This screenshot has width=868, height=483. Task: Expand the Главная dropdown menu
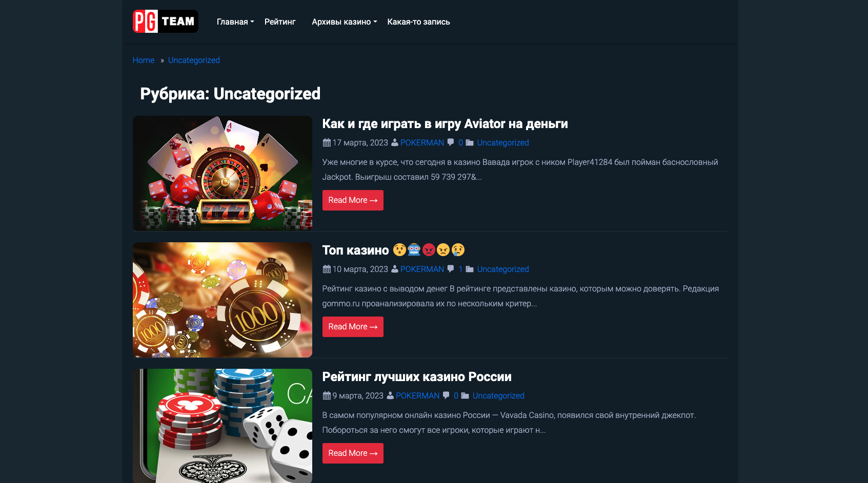point(235,22)
